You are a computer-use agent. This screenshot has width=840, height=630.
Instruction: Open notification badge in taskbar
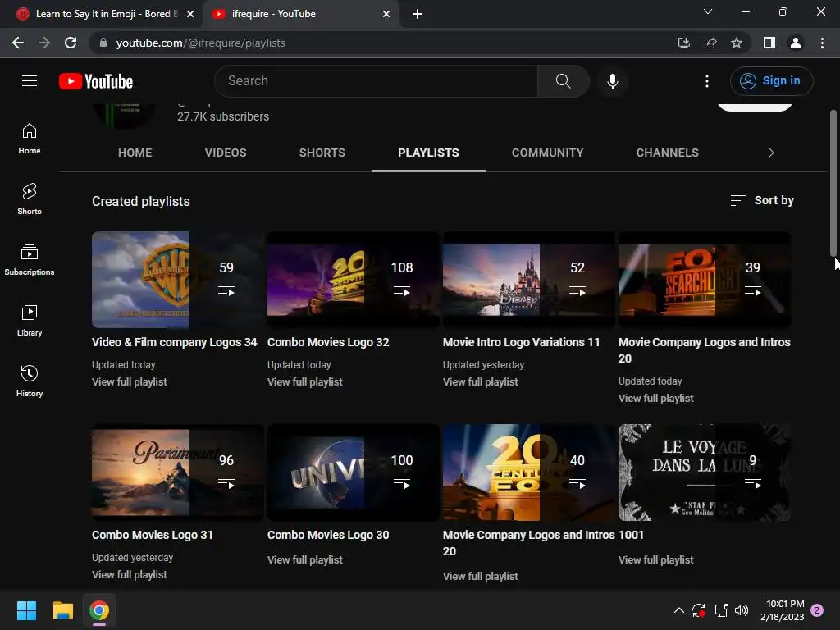817,610
